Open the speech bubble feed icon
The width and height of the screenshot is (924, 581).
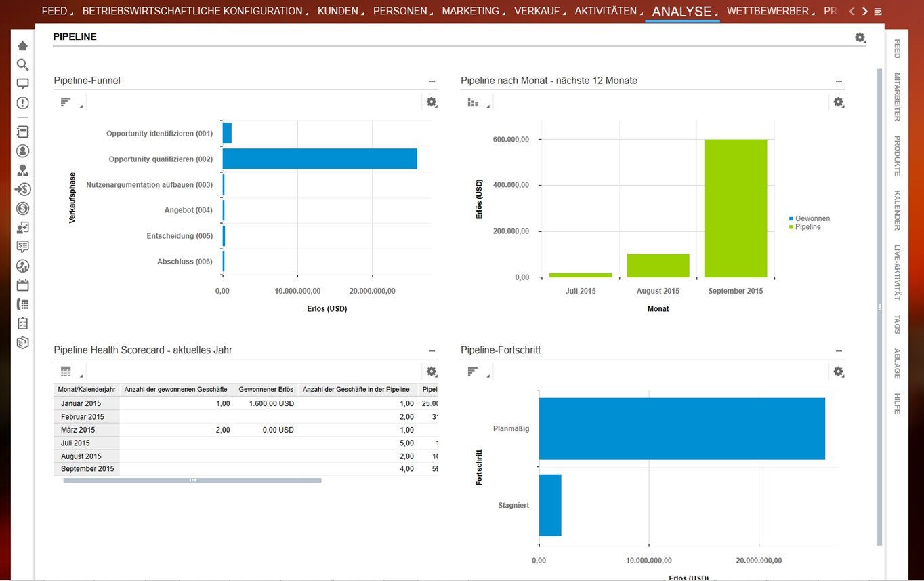tap(22, 84)
